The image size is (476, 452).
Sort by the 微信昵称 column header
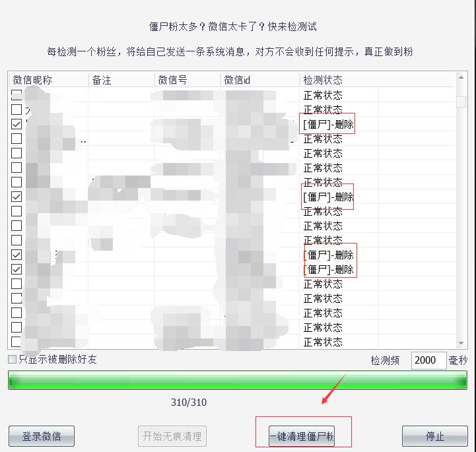point(49,80)
